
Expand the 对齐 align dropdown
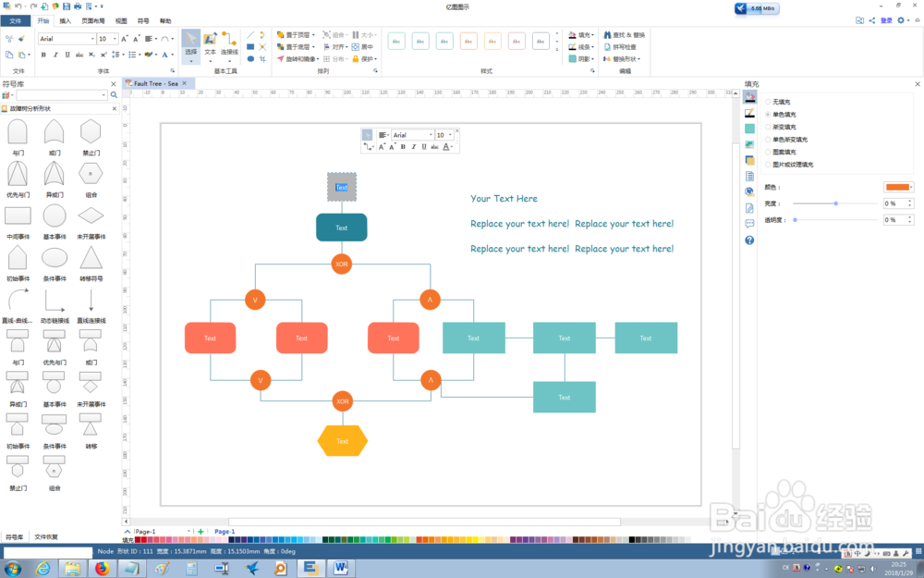pos(346,47)
